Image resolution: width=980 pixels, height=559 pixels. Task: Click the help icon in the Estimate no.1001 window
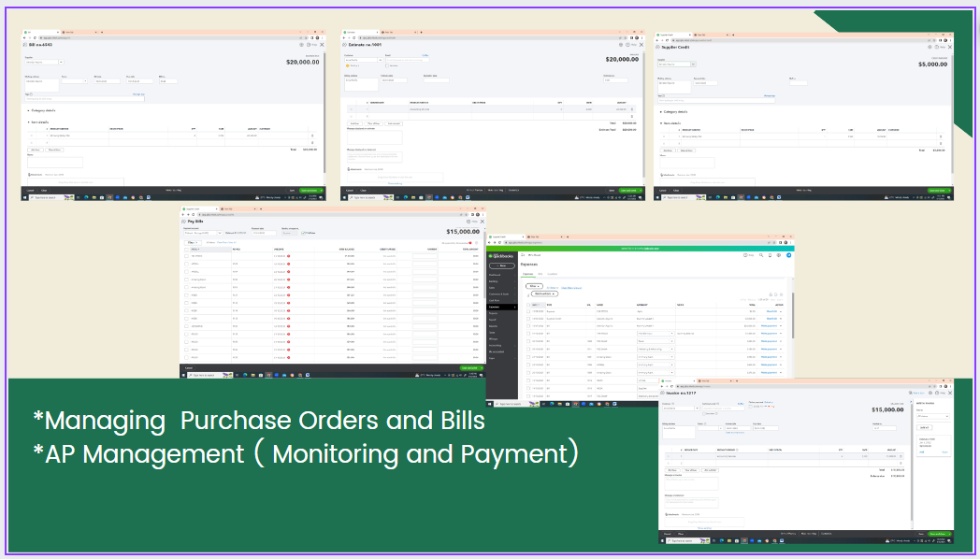tap(627, 45)
